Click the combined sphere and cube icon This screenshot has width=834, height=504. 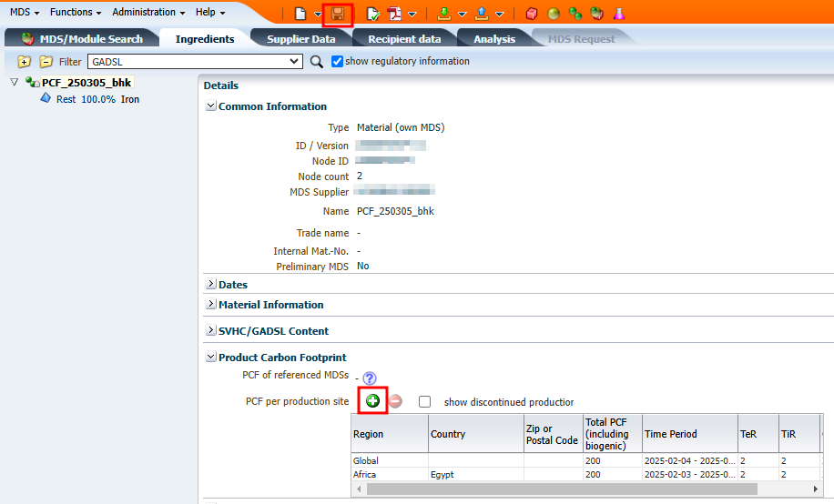click(x=596, y=14)
